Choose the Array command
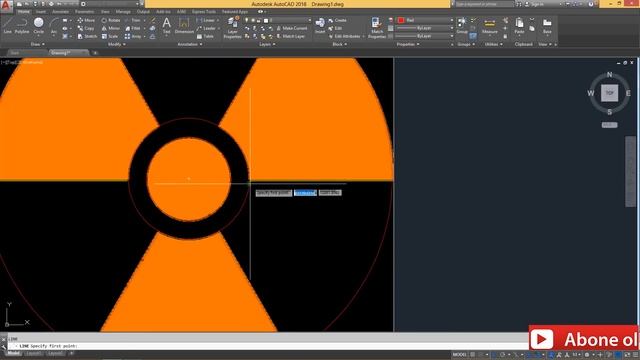Screen dimensions: 640x360 [x=133, y=36]
